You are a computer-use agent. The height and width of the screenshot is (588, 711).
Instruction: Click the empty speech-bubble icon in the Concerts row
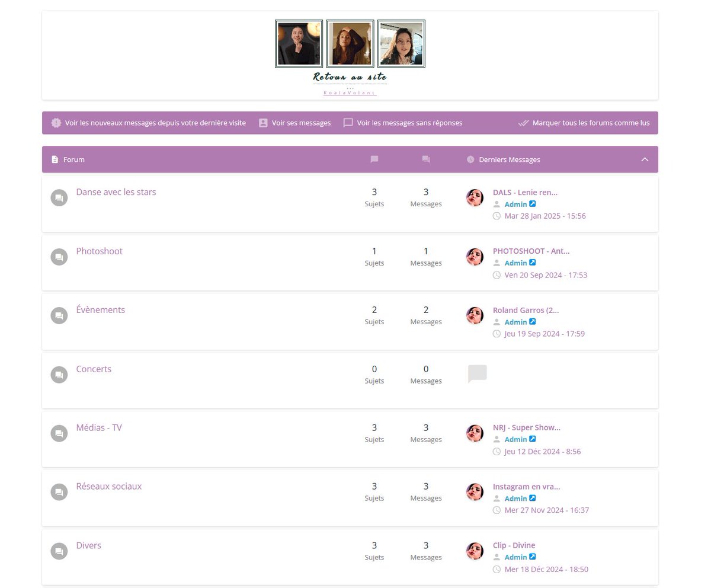pos(477,374)
